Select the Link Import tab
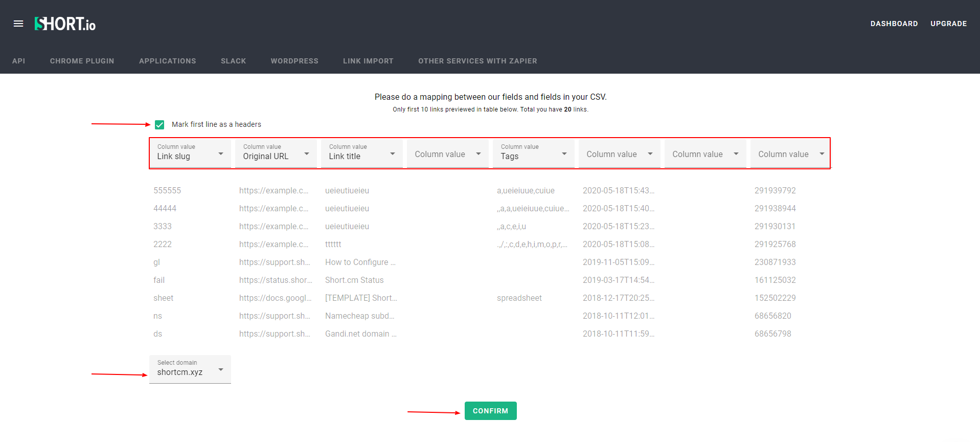The width and height of the screenshot is (980, 442). (368, 61)
